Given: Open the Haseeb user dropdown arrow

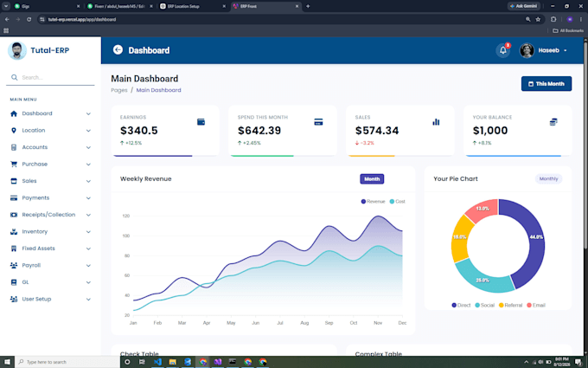Looking at the screenshot, I should (566, 51).
